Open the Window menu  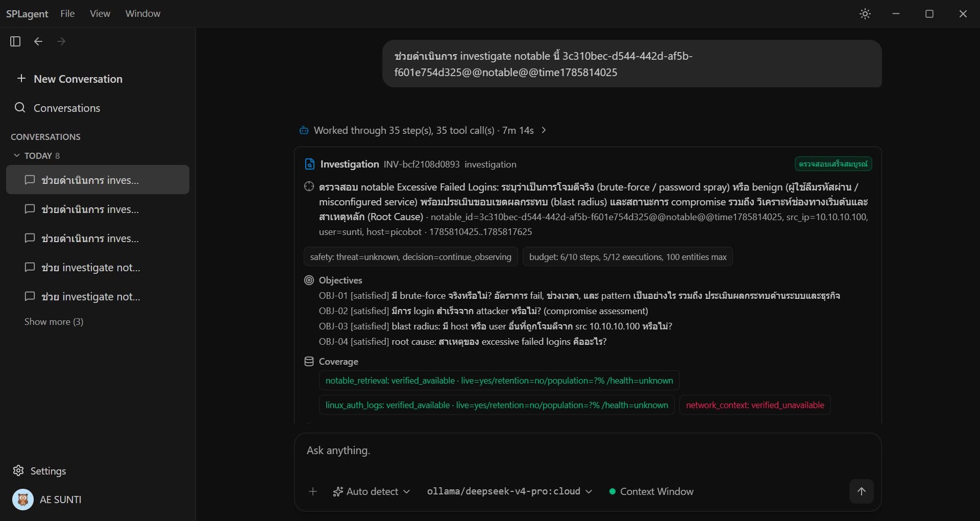(143, 13)
